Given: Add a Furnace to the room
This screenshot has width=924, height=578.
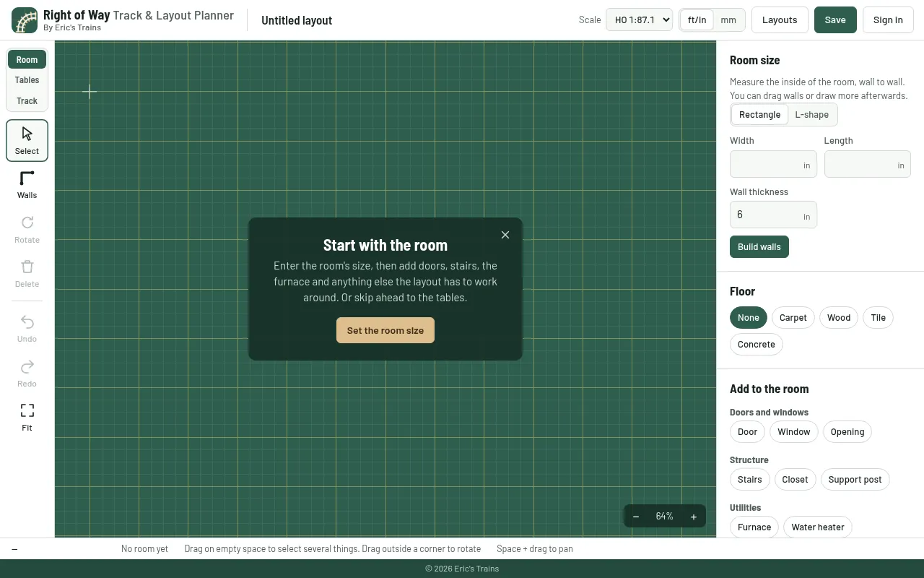Looking at the screenshot, I should [754, 527].
